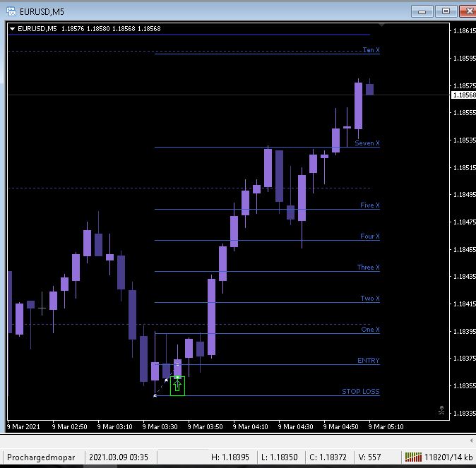Select the Ten X target line
The width and height of the screenshot is (476, 468).
pos(267,54)
